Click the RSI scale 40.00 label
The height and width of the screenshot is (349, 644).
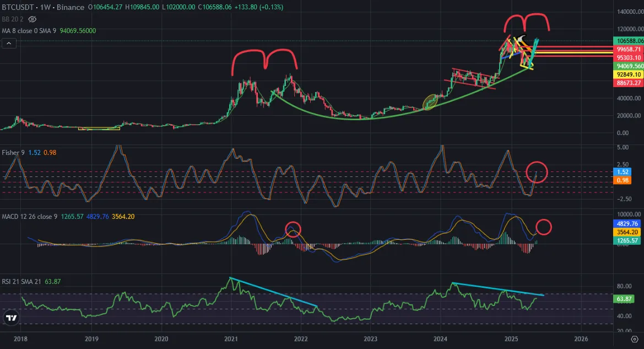tap(624, 316)
